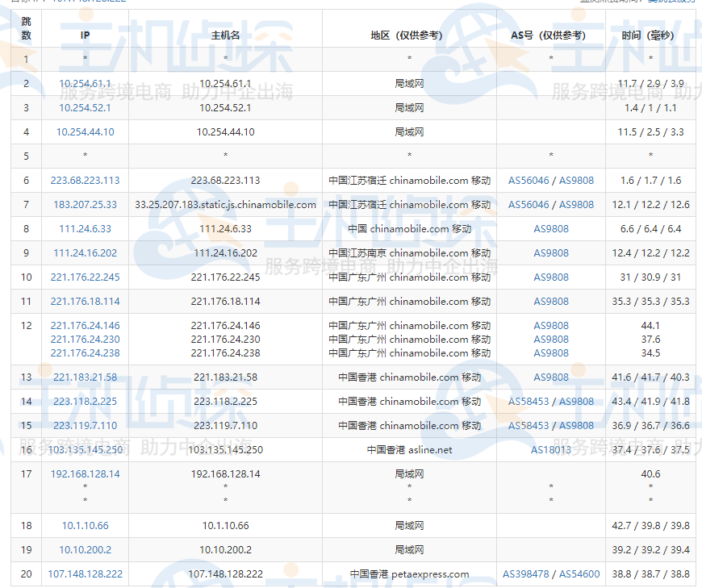Open the AS18013 link on hop 16
Image resolution: width=702 pixels, height=588 pixels.
click(551, 449)
